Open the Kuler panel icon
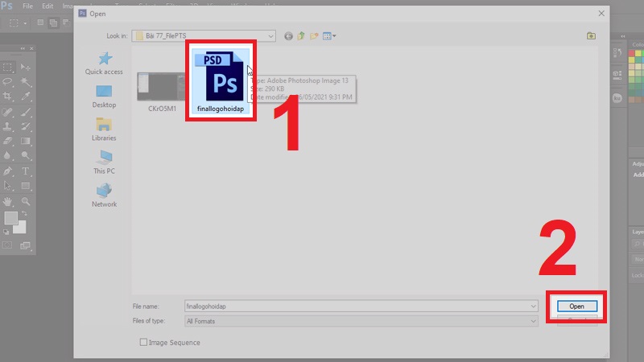Viewport: 644px width, 362px height. (617, 98)
